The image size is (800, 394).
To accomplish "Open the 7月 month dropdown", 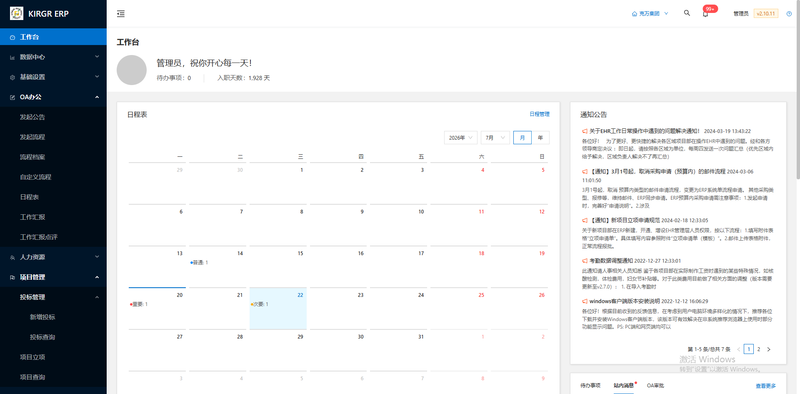I will click(495, 138).
